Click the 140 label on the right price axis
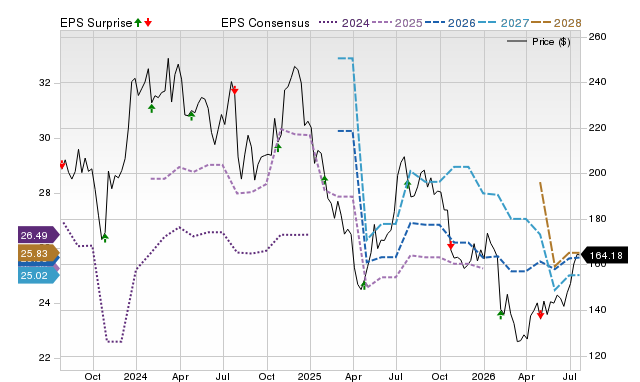The image size is (640, 382). (597, 310)
